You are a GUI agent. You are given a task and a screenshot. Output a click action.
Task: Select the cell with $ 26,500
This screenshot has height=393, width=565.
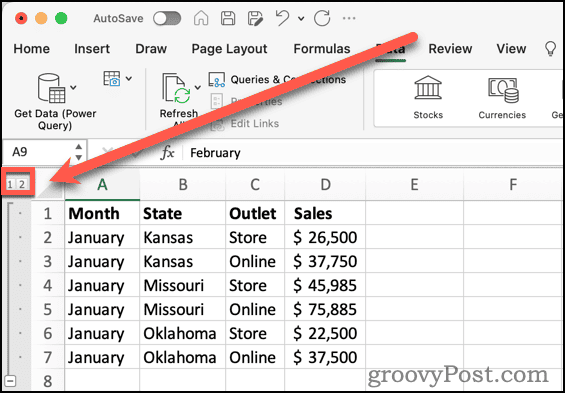click(x=325, y=237)
